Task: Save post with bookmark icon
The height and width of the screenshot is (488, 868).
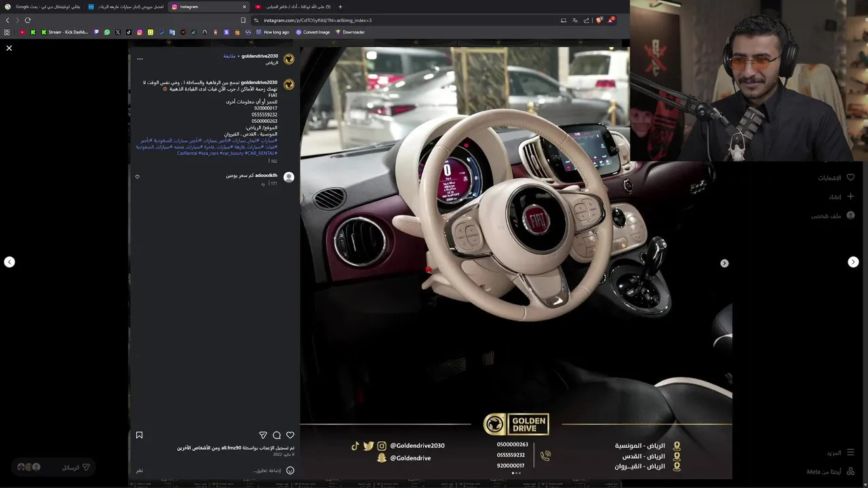Action: (139, 435)
